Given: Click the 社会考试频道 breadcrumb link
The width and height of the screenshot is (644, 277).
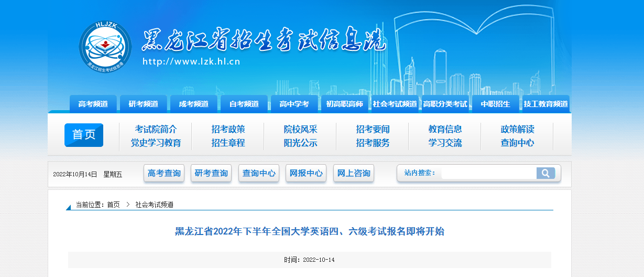Looking at the screenshot, I should pos(154,205).
